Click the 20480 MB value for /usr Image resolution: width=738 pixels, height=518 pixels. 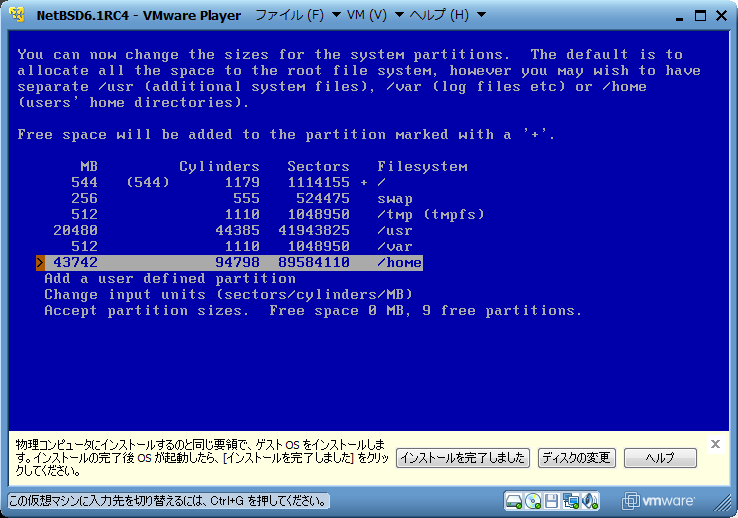pyautogui.click(x=75, y=231)
